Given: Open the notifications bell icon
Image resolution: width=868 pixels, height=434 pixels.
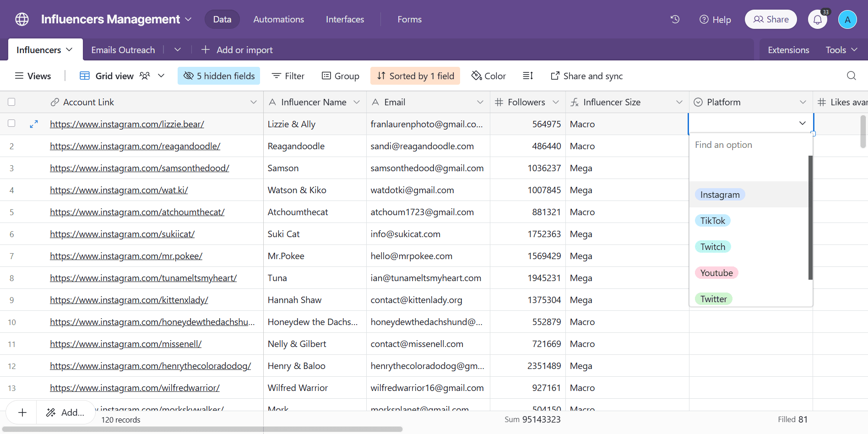Looking at the screenshot, I should point(818,20).
